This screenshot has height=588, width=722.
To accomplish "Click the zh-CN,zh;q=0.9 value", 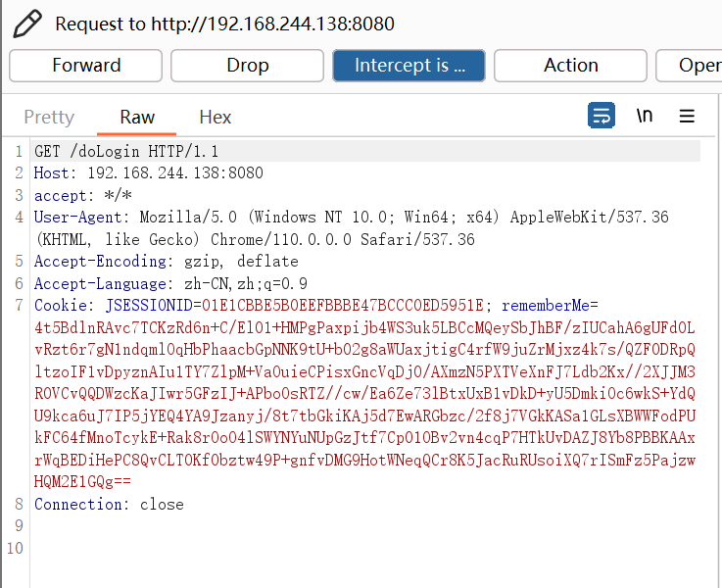I will 246,283.
